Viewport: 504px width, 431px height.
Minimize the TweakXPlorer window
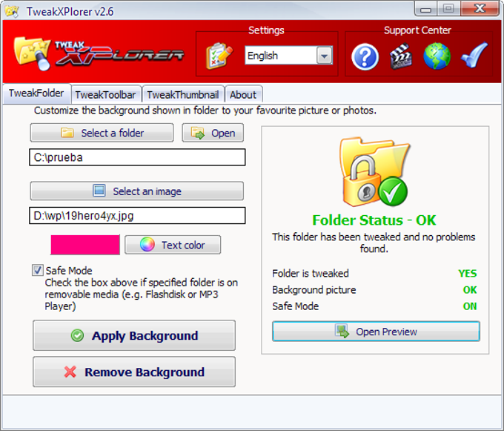click(x=425, y=9)
